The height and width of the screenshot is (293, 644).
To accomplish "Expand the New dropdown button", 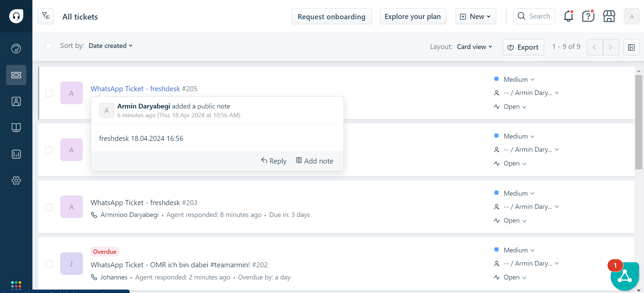I will pyautogui.click(x=476, y=16).
